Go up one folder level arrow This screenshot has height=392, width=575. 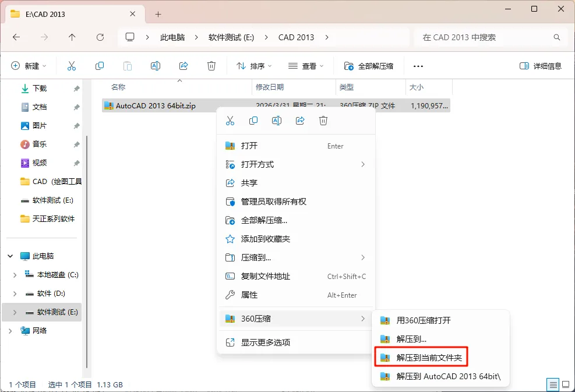(72, 37)
